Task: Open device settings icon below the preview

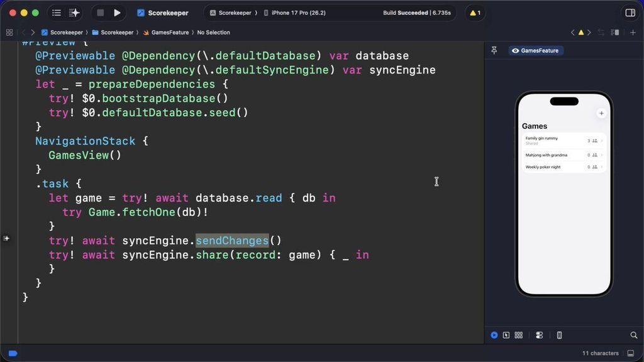Action: 559,335
